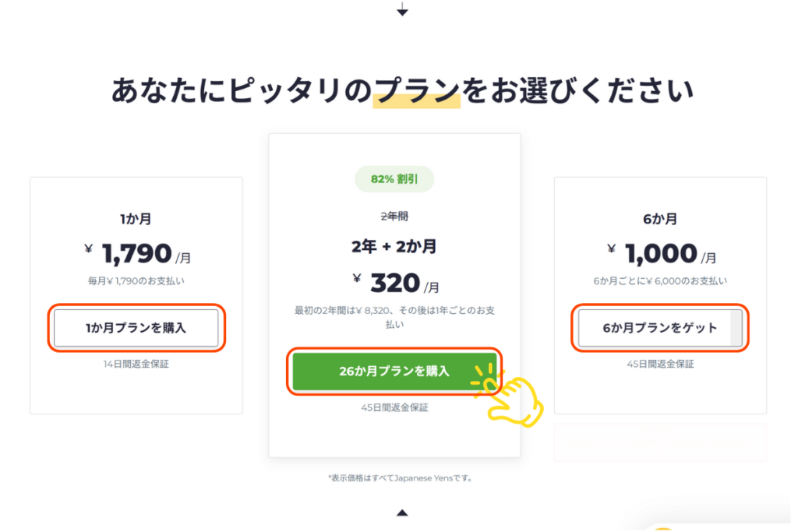
Task: Click the struck-through 2年間 label
Action: (x=394, y=217)
